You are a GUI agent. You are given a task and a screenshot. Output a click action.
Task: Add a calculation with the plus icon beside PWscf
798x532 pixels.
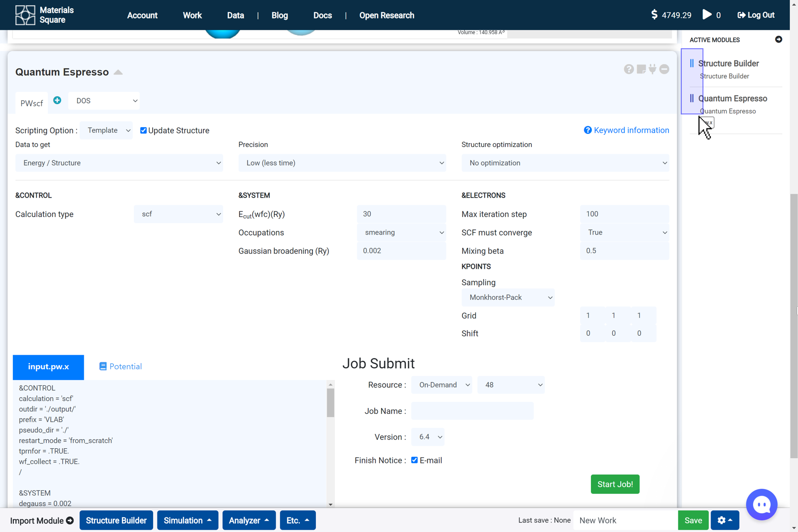coord(57,100)
